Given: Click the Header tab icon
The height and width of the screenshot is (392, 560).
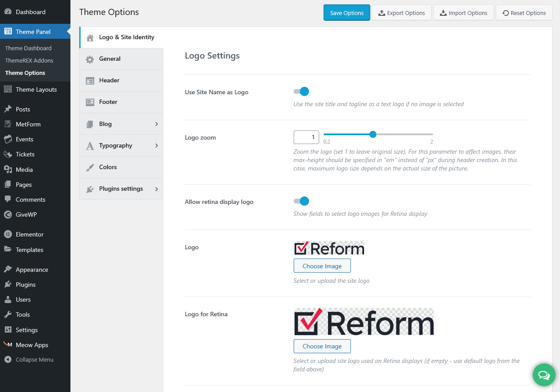Looking at the screenshot, I should tap(90, 81).
